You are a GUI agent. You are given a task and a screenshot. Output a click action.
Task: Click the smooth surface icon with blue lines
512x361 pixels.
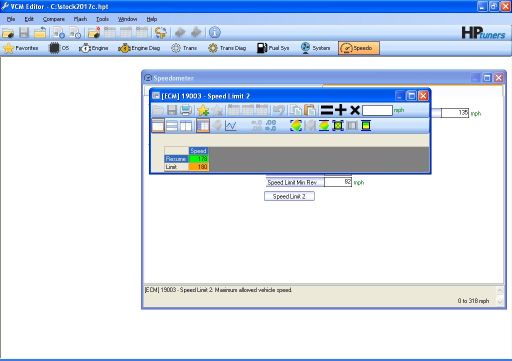click(x=324, y=126)
